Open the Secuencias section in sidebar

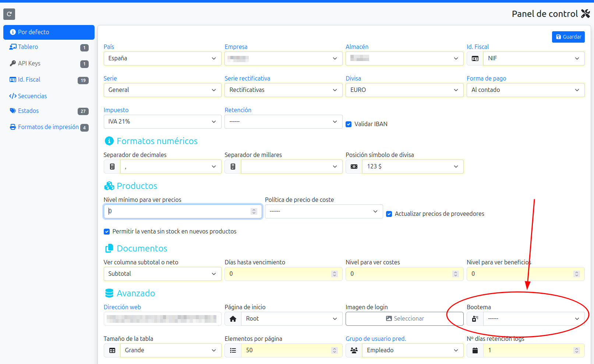(x=32, y=96)
